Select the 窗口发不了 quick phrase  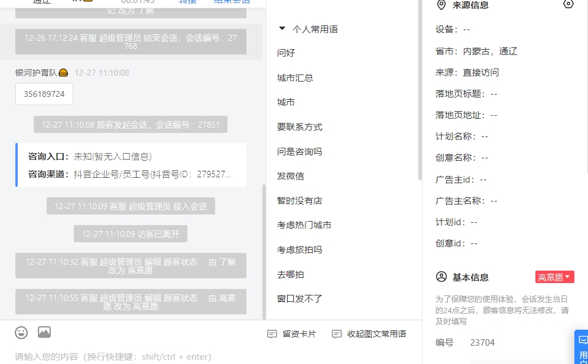click(300, 299)
